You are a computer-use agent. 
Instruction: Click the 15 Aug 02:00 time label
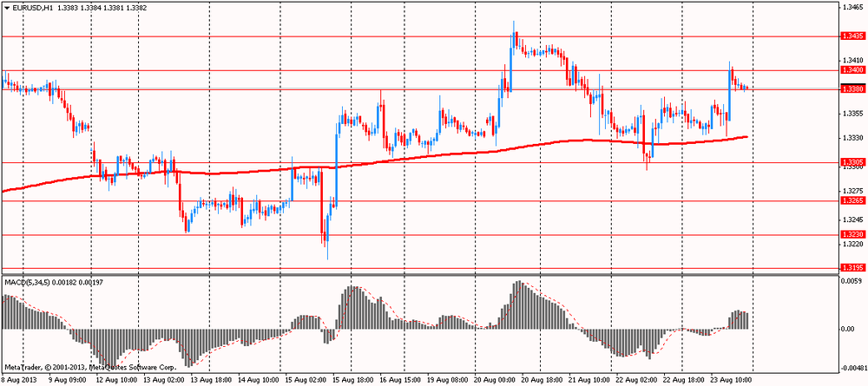point(305,381)
